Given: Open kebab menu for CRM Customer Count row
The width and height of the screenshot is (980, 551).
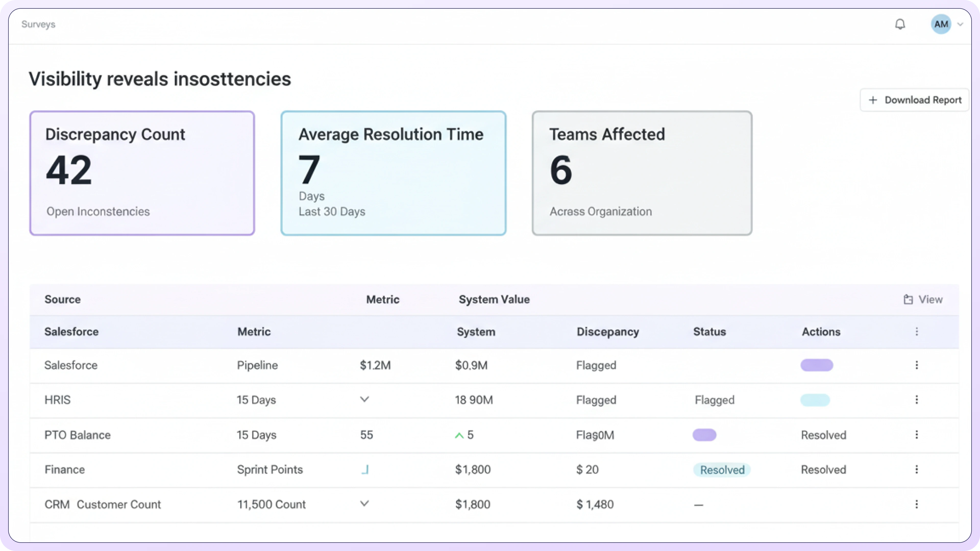Looking at the screenshot, I should (x=916, y=504).
